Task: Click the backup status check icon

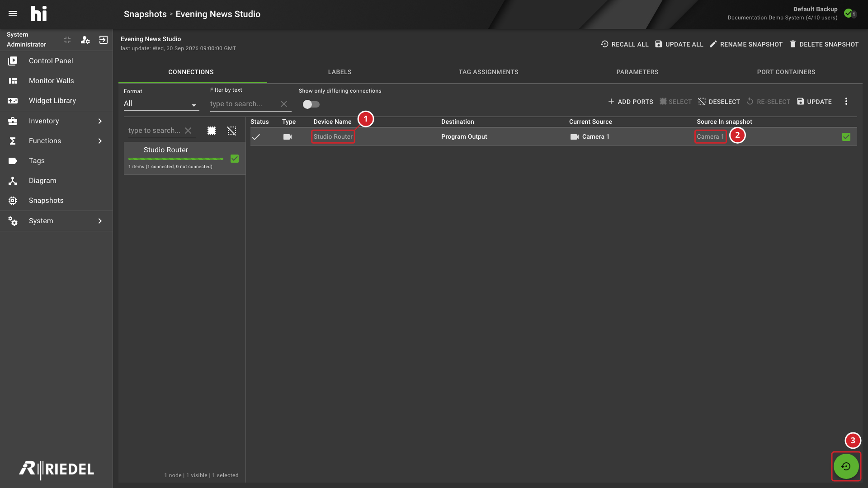Action: click(849, 13)
